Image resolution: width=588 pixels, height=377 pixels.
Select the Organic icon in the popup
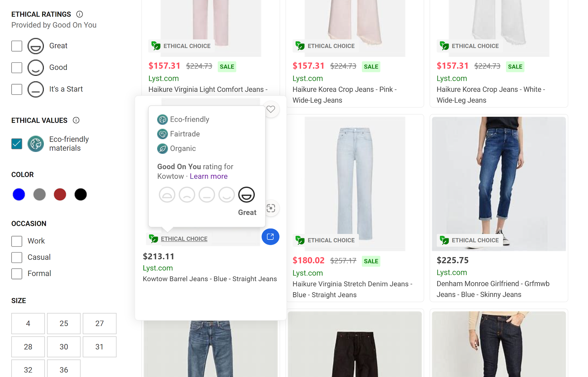point(162,149)
